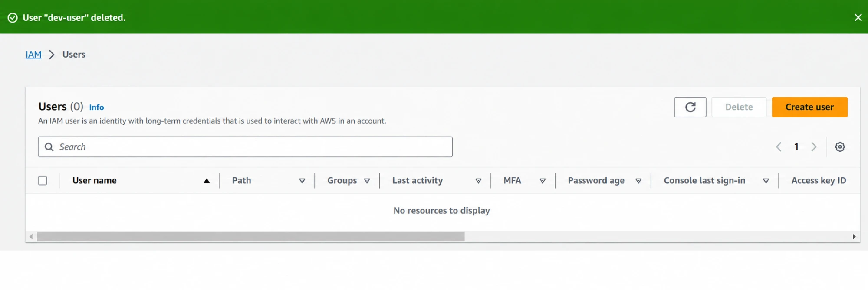Focus the Search users input field
This screenshot has width=868, height=290.
[245, 147]
